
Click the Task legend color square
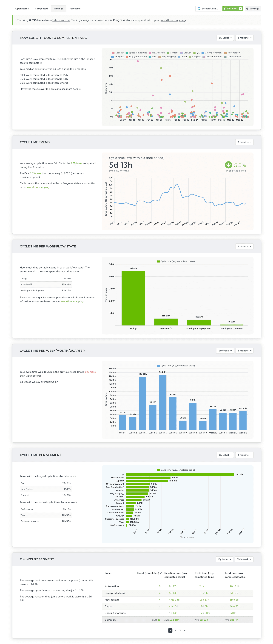tap(150, 57)
